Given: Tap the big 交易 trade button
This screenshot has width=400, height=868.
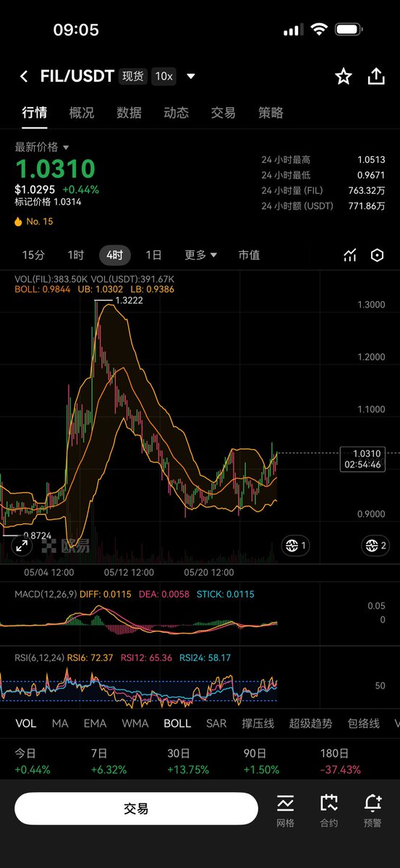Looking at the screenshot, I should [x=136, y=809].
